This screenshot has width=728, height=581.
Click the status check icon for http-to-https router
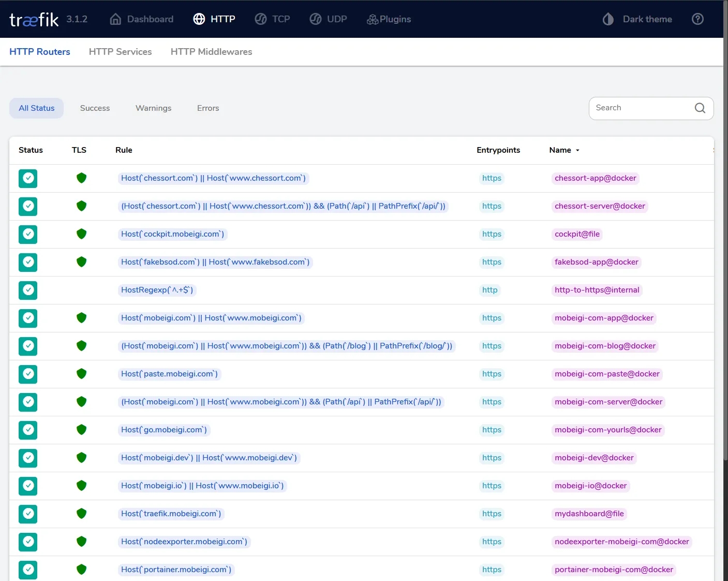point(28,290)
